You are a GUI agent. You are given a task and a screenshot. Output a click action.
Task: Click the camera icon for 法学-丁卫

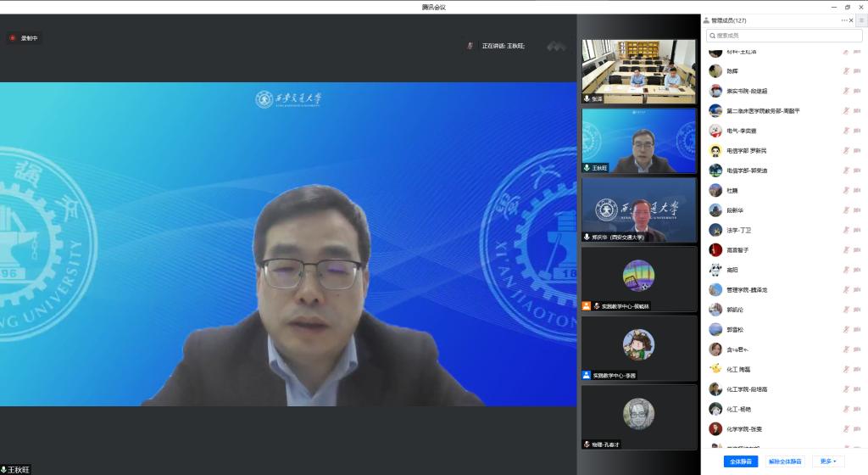point(857,230)
